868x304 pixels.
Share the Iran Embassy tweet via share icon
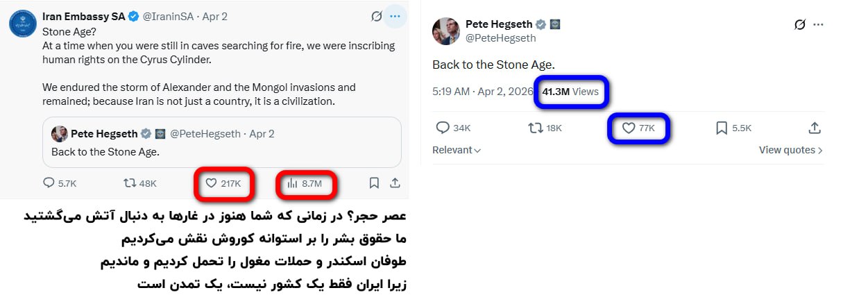tap(395, 183)
